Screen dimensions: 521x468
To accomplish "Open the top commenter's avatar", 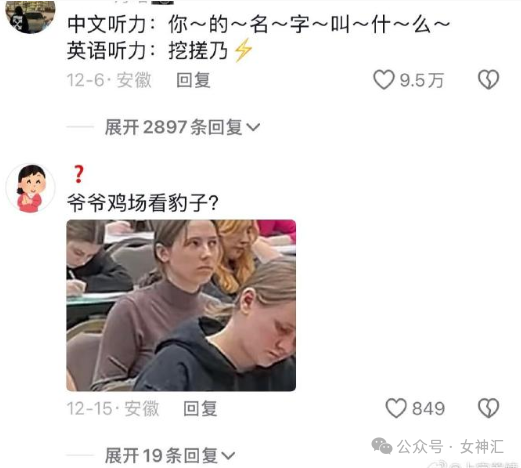I will tap(30, 17).
